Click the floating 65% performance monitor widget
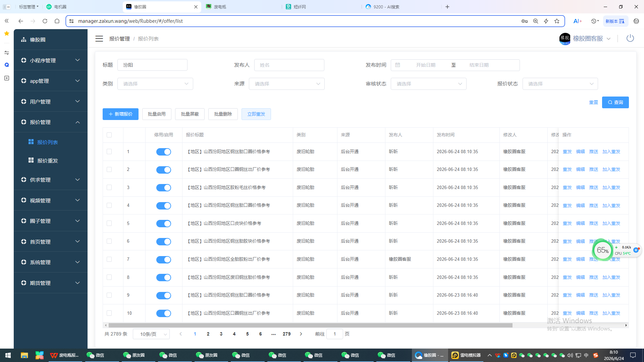Screen dimensions: 644x362 click(x=603, y=250)
